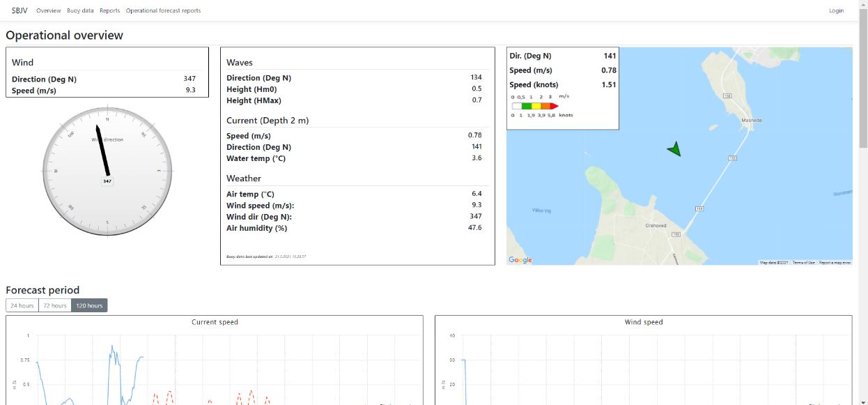The image size is (868, 405).
Task: Select the 24 hours forecast period
Action: tap(22, 305)
